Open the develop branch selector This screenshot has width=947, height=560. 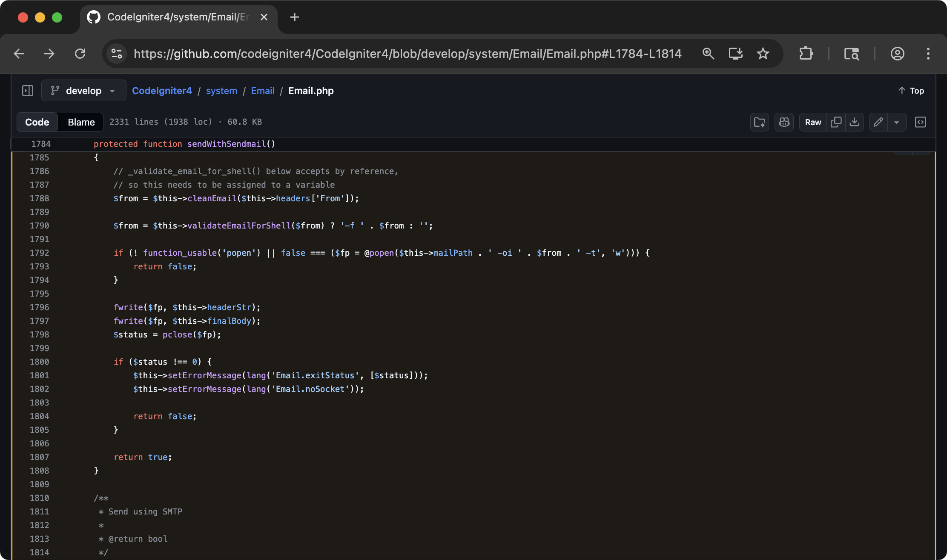point(83,91)
